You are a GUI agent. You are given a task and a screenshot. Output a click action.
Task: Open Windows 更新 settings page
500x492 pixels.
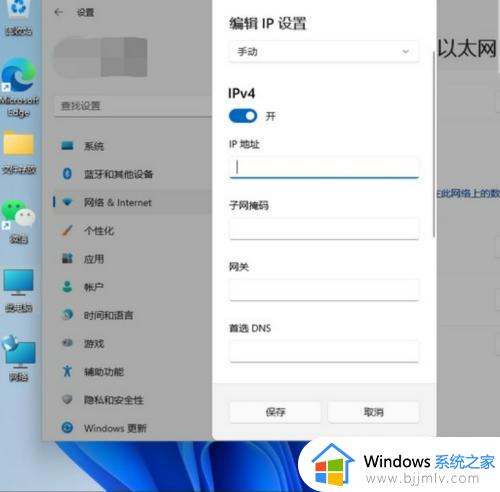pos(132,428)
